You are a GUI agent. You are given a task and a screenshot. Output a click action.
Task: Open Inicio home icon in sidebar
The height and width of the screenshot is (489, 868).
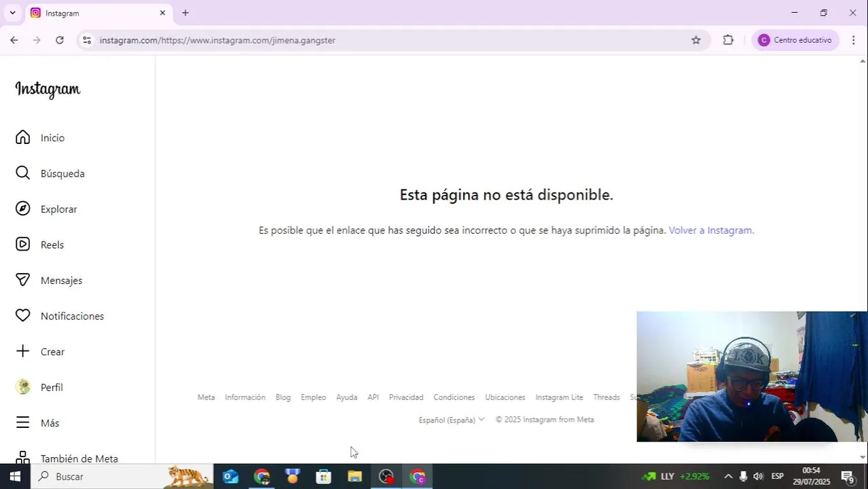point(23,138)
